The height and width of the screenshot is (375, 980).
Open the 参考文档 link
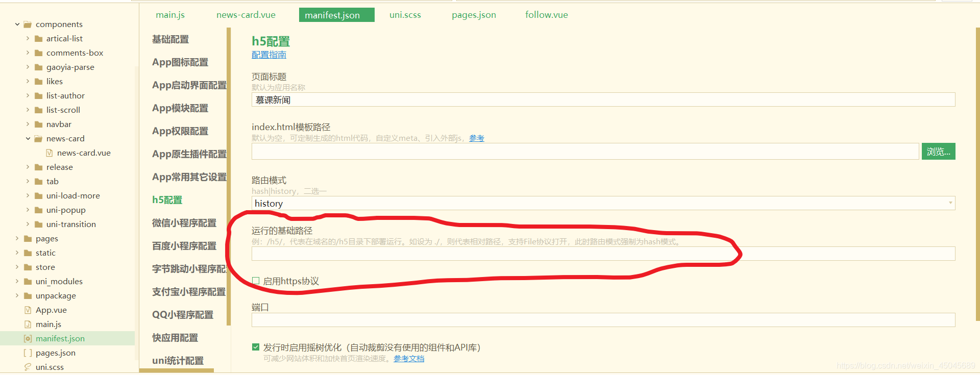pyautogui.click(x=409, y=359)
